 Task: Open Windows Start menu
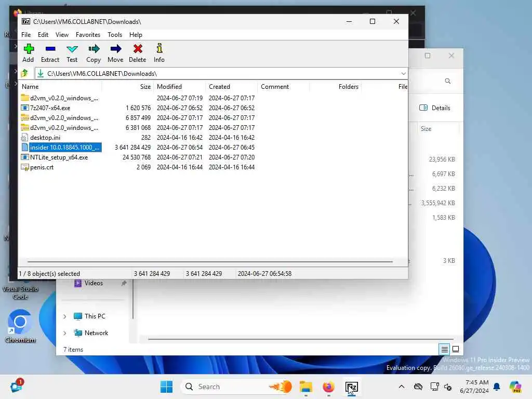point(166,387)
